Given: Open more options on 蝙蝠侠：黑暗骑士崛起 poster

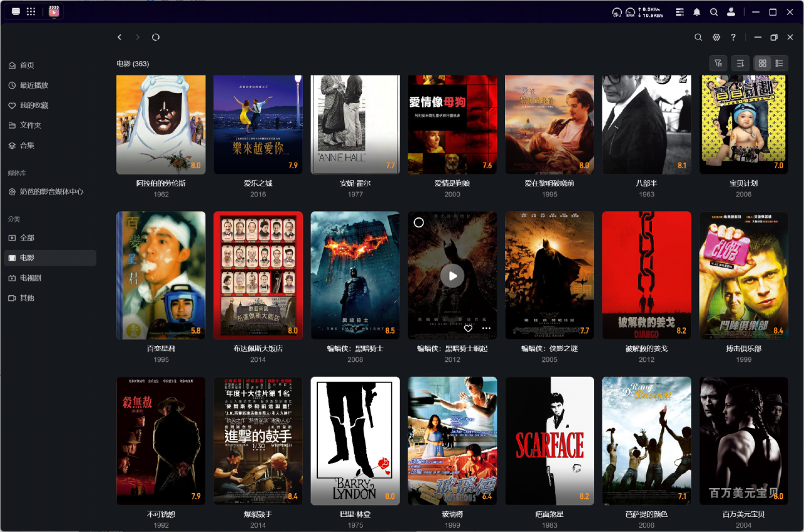Looking at the screenshot, I should point(486,328).
